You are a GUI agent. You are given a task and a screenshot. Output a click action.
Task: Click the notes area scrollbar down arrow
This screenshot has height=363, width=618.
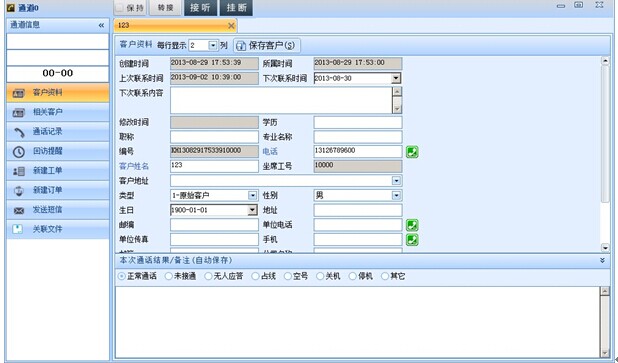(x=605, y=353)
